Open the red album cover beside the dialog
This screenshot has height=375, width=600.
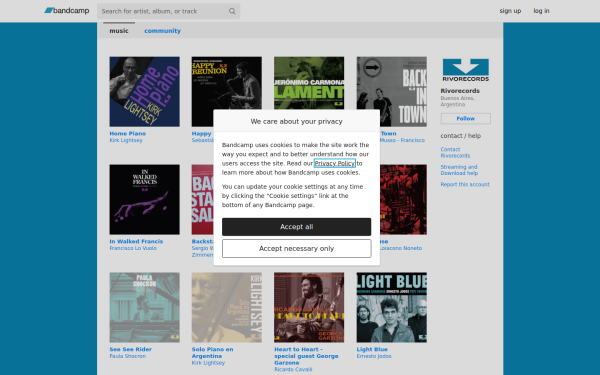pyautogui.click(x=403, y=200)
